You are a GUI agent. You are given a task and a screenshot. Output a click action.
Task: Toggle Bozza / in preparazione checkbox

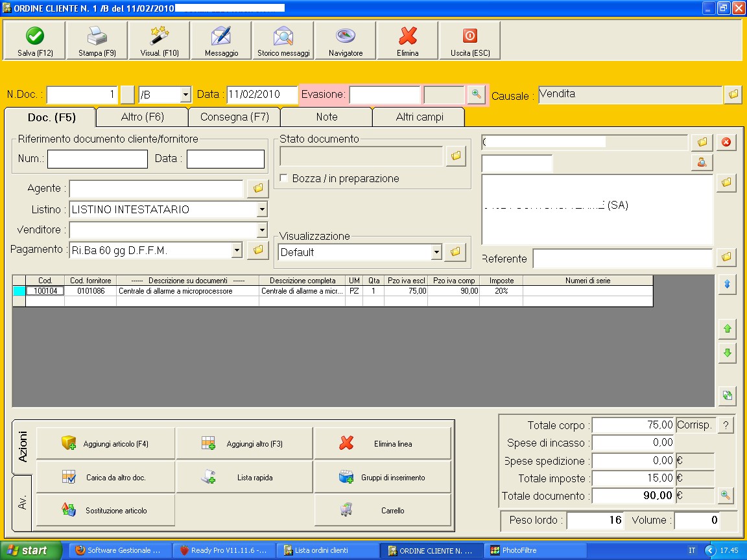(x=284, y=178)
